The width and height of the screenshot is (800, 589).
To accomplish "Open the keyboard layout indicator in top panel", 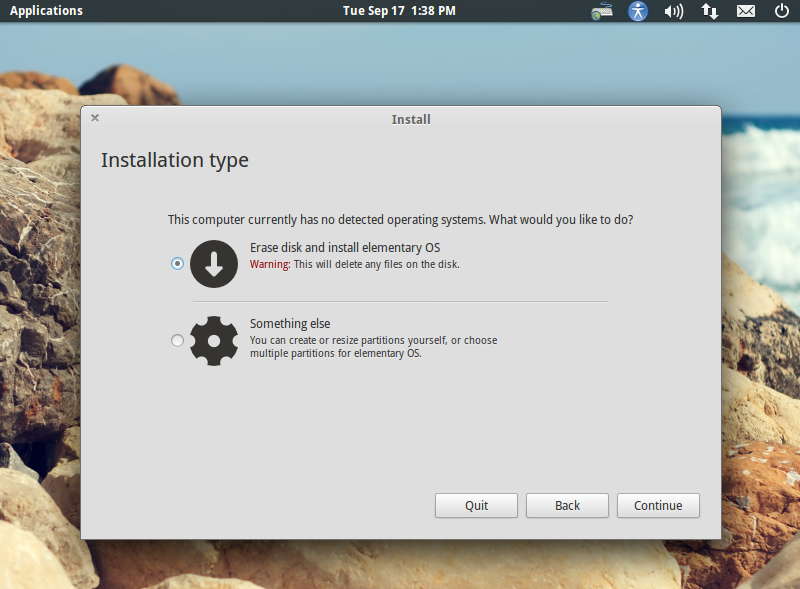I will click(x=602, y=11).
